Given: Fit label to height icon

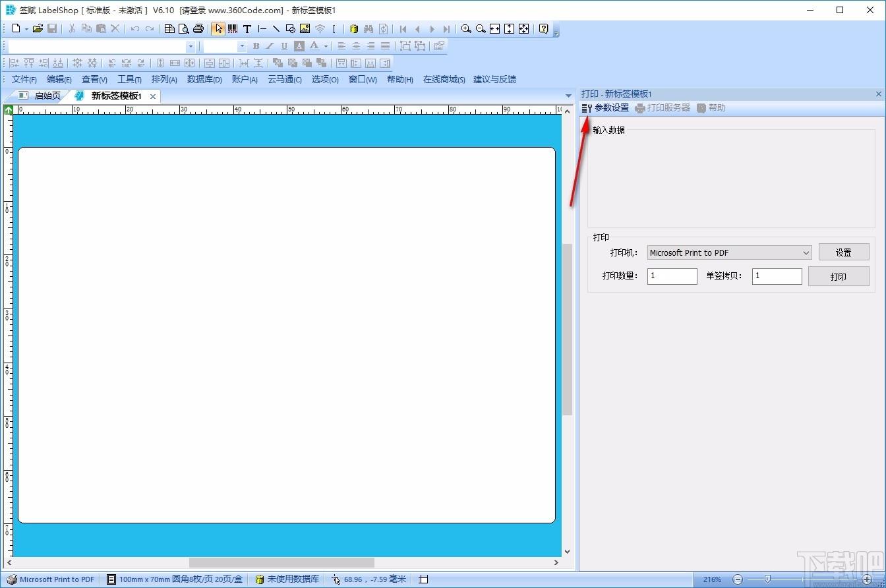Looking at the screenshot, I should coord(509,28).
